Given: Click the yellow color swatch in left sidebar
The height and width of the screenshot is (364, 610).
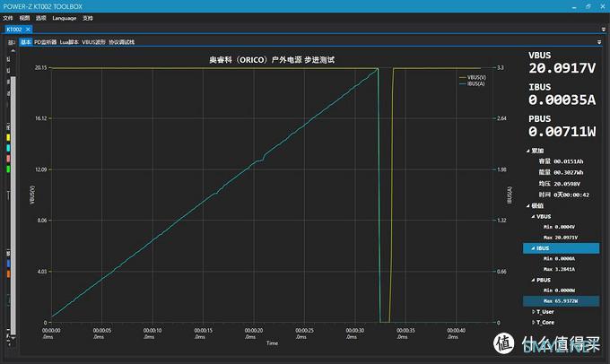Looking at the screenshot, I should pyautogui.click(x=9, y=138).
